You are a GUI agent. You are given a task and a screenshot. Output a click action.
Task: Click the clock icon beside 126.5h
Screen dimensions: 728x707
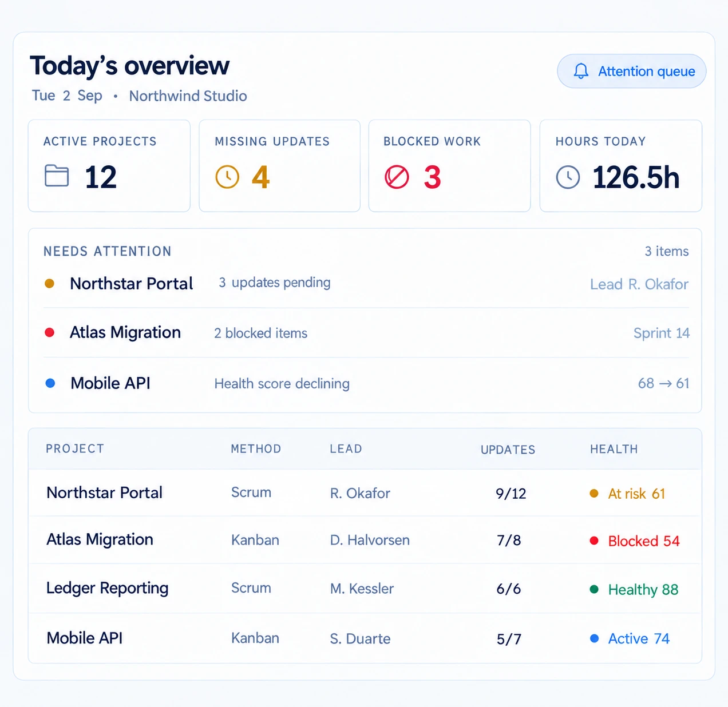click(568, 177)
